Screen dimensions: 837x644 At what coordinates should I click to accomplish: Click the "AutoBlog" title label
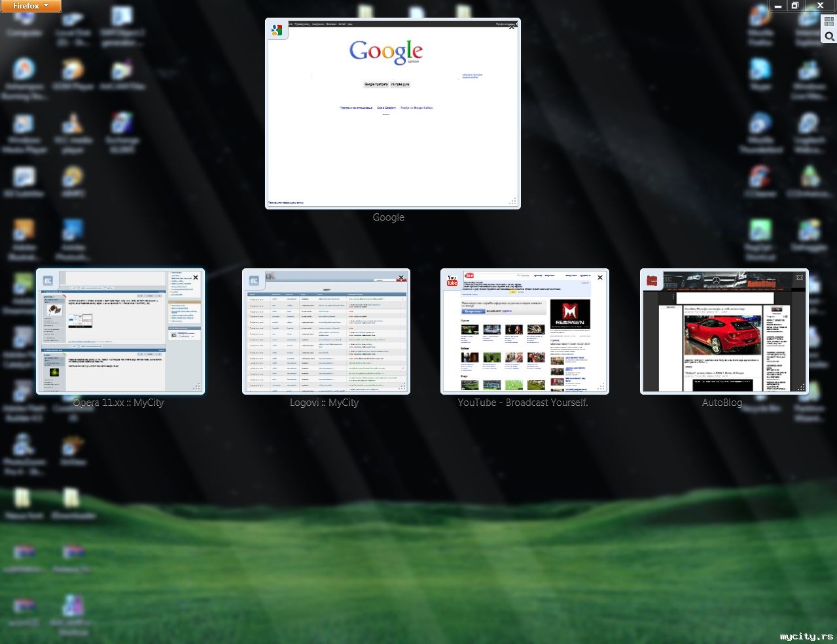pos(722,402)
